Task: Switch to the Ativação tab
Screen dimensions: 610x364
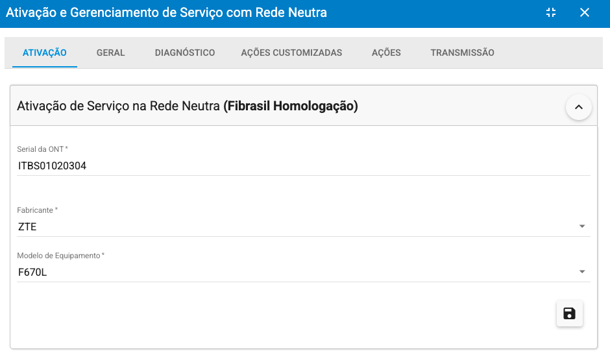Action: pos(45,53)
